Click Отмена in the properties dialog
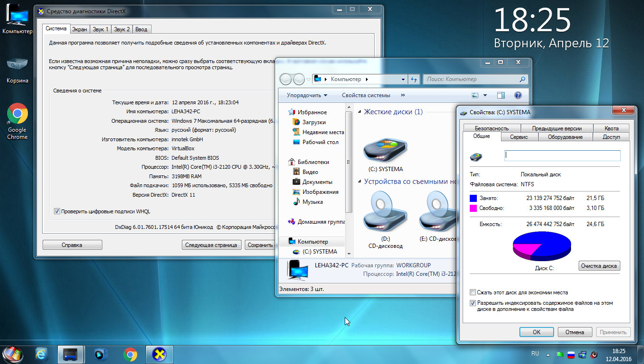The height and width of the screenshot is (364, 644). click(575, 332)
